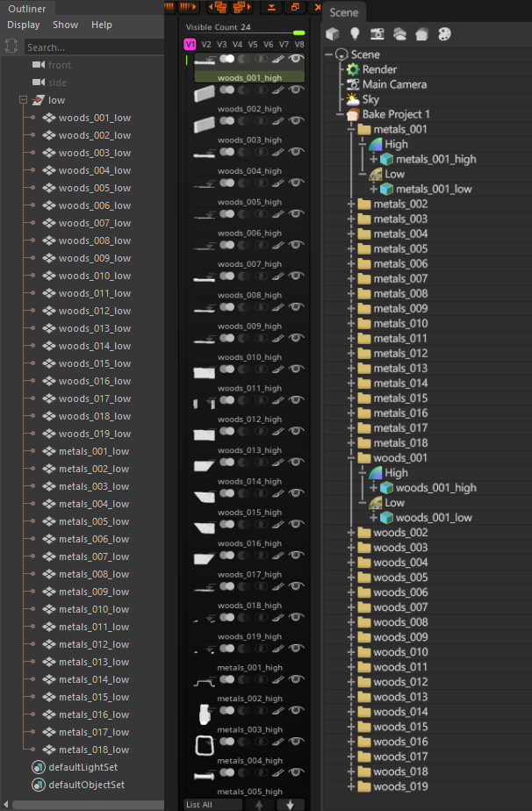532x811 pixels.
Task: Click the Bake Project 1 bread icon
Action: point(353,114)
